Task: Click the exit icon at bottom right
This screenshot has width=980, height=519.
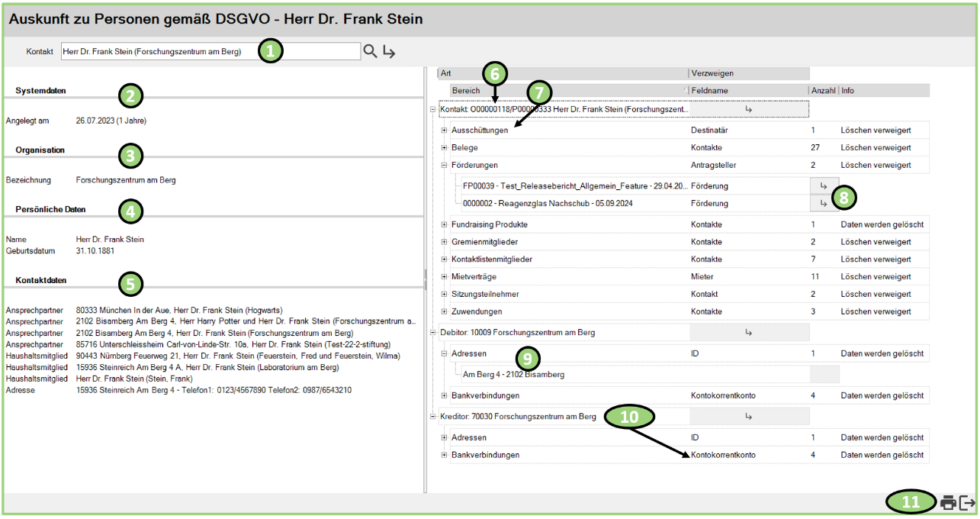Action: (x=967, y=503)
